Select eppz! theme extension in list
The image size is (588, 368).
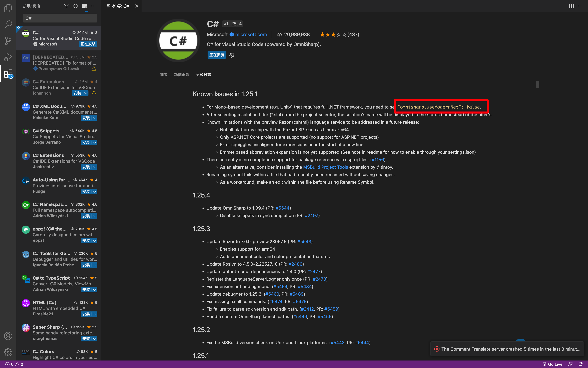59,235
